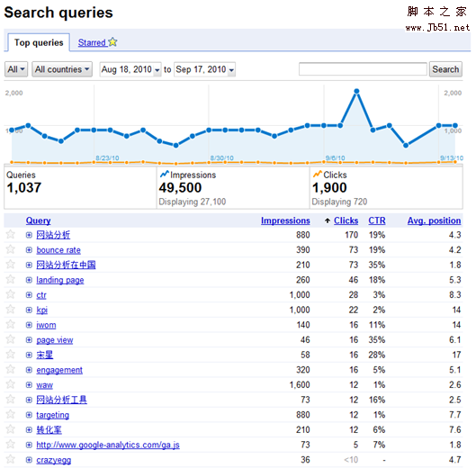476x468 pixels.
Task: Expand the 'ctr' query row details
Action: pyautogui.click(x=29, y=295)
